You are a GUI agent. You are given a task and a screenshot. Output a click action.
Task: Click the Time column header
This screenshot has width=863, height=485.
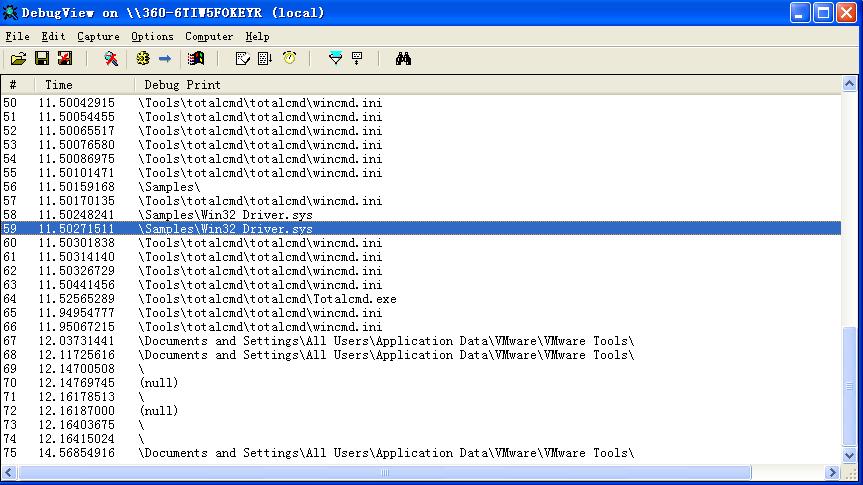pyautogui.click(x=84, y=85)
